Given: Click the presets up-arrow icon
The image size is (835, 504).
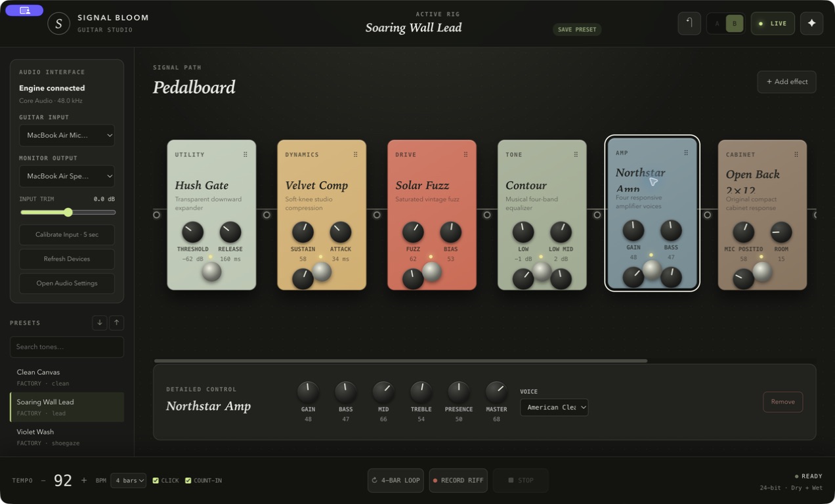Looking at the screenshot, I should coord(116,322).
